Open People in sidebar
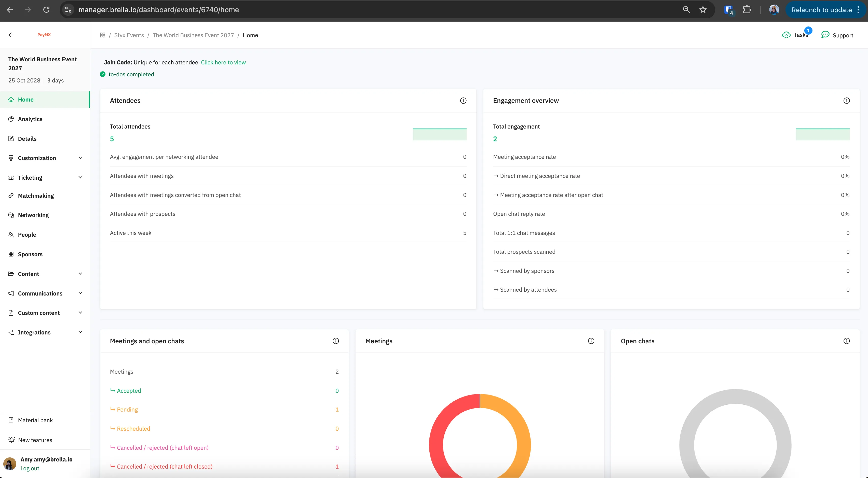The image size is (868, 478). (x=45, y=235)
